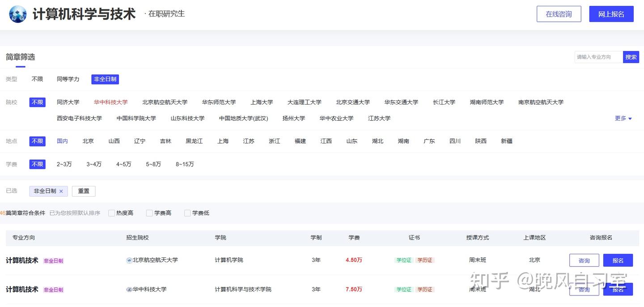
Task: Remove the 非全日制 selected filter with the x
Action: pos(61,191)
